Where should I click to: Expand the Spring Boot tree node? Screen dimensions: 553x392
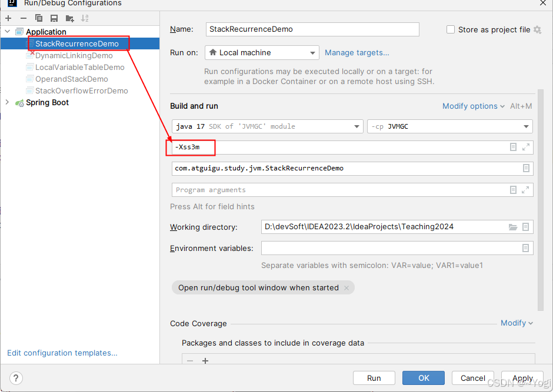coord(7,102)
